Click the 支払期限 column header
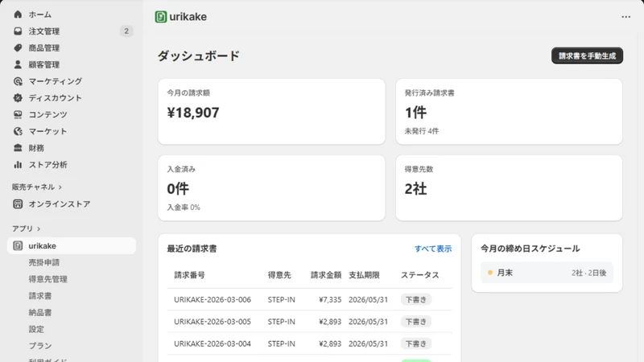The height and width of the screenshot is (362, 644). coord(364,275)
